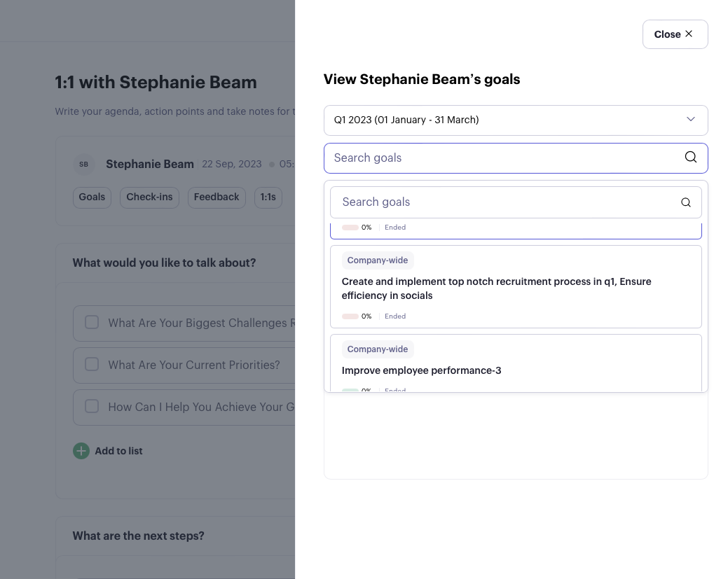The image size is (728, 579).
Task: Click the 1:1 with Stephanie Beam heading
Action: point(156,83)
